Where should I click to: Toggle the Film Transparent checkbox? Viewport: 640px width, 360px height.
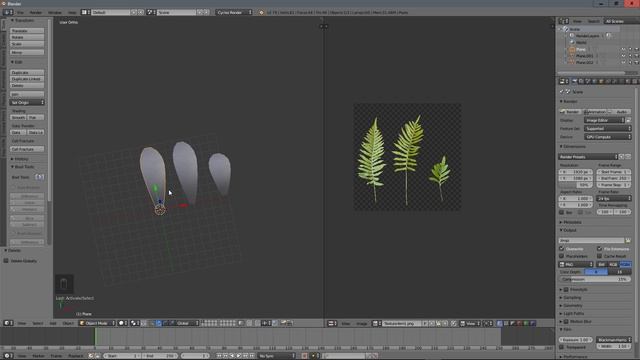coord(562,347)
